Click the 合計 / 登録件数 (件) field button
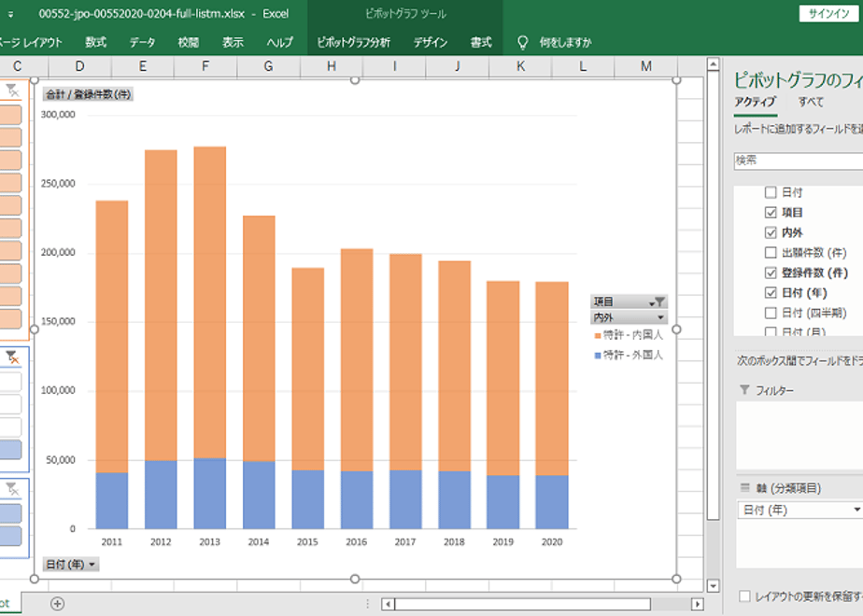Image resolution: width=863 pixels, height=616 pixels. [x=88, y=94]
